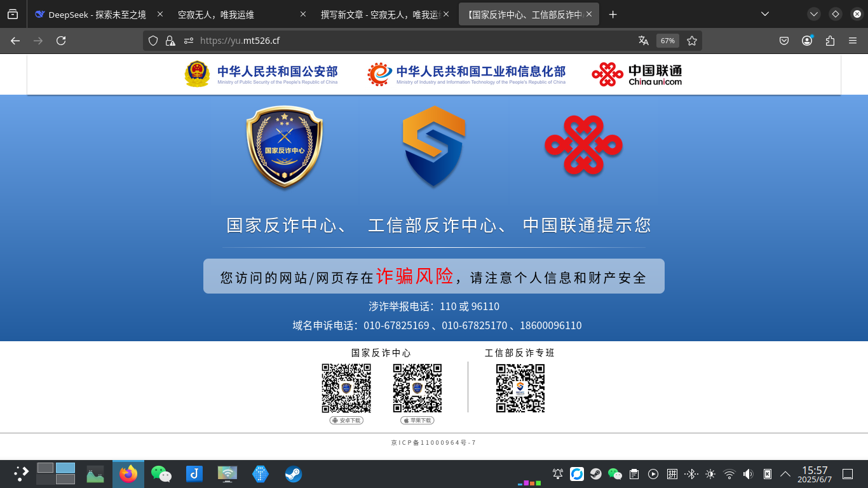Click the Ministry of Industry and Information Technology logo
The width and height of the screenshot is (868, 488).
pyautogui.click(x=466, y=74)
